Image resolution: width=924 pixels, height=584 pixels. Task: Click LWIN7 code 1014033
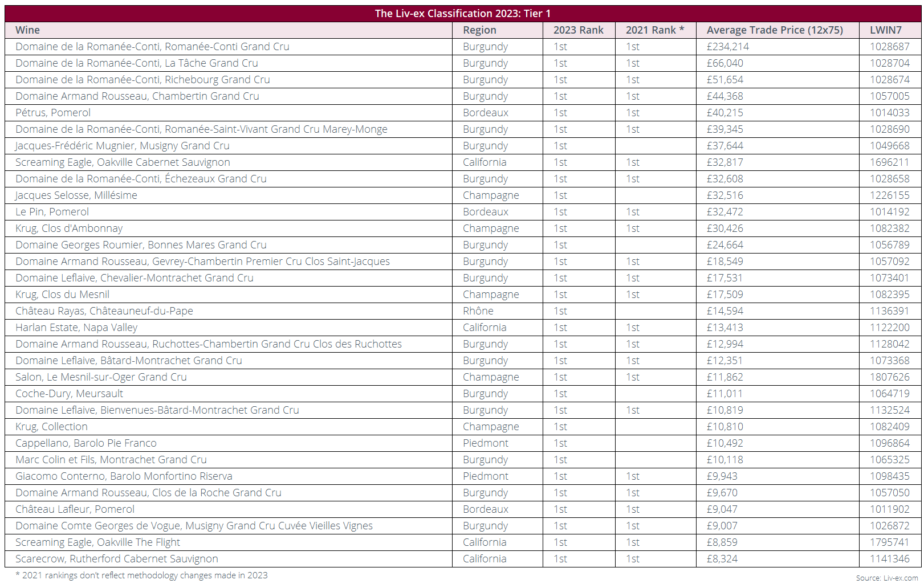pos(890,113)
